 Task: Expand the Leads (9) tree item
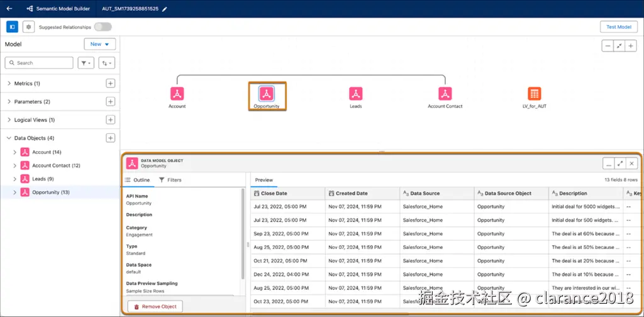coord(15,179)
